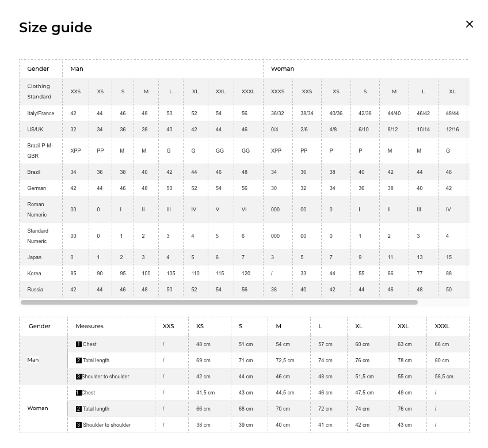Click the US/UK row label

(x=35, y=130)
